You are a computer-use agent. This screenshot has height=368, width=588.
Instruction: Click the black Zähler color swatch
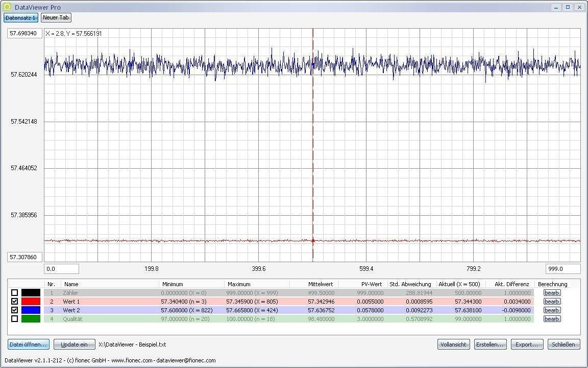31,292
